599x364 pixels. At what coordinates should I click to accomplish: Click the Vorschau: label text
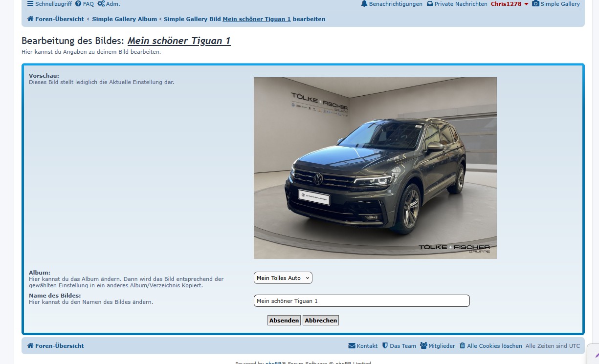click(x=44, y=76)
